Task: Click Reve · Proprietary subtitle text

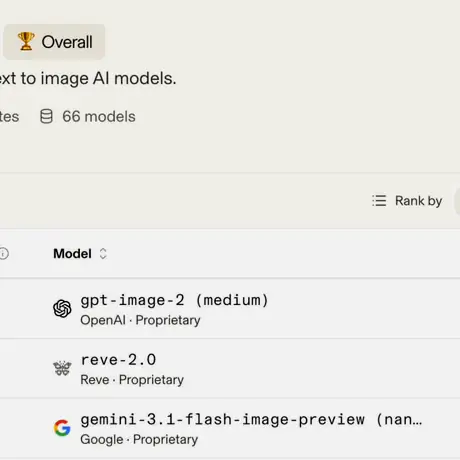Action: tap(132, 380)
